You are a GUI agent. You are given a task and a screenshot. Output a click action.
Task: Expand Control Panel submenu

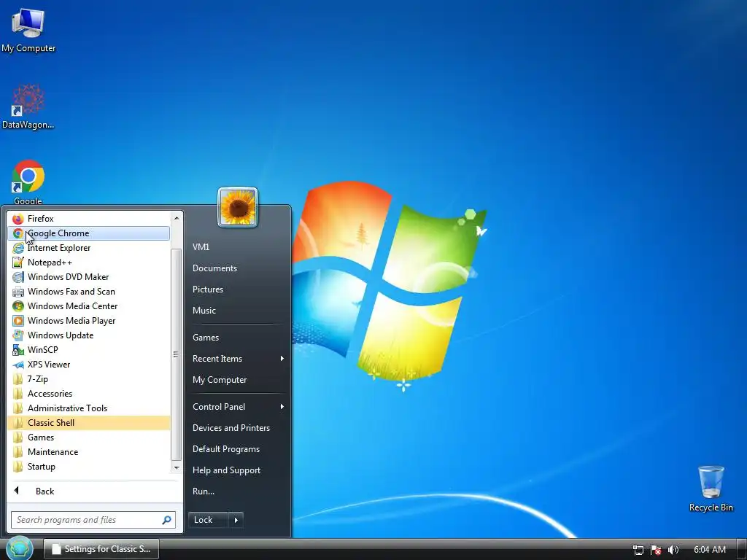coord(237,407)
